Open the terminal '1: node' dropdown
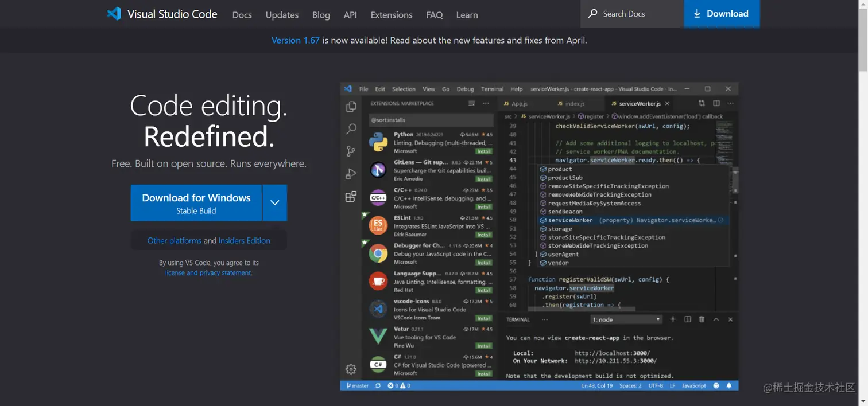Screen dimensions: 868x406 [626, 319]
